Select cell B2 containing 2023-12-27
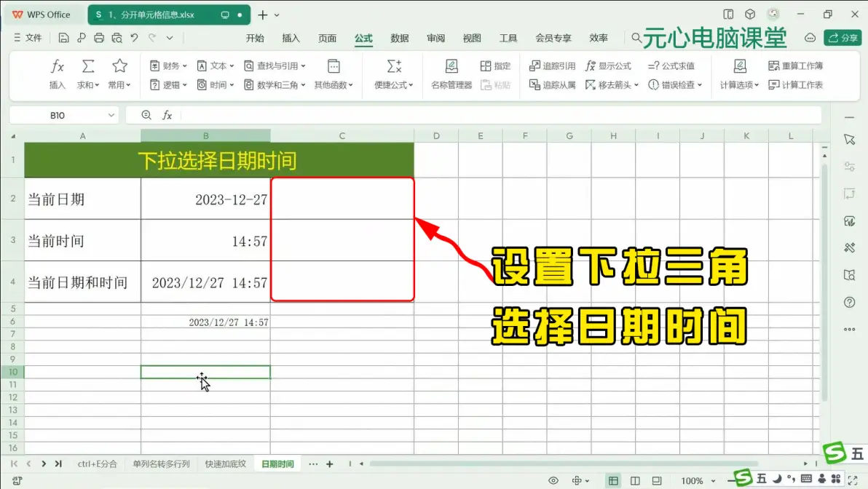This screenshot has height=489, width=868. (205, 199)
